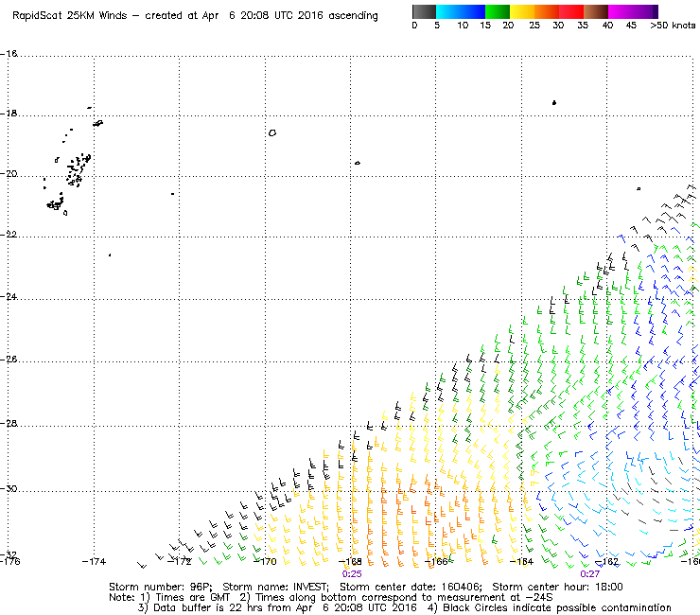Click the latitude label "-24"
The image size is (700, 615).
pos(9,296)
